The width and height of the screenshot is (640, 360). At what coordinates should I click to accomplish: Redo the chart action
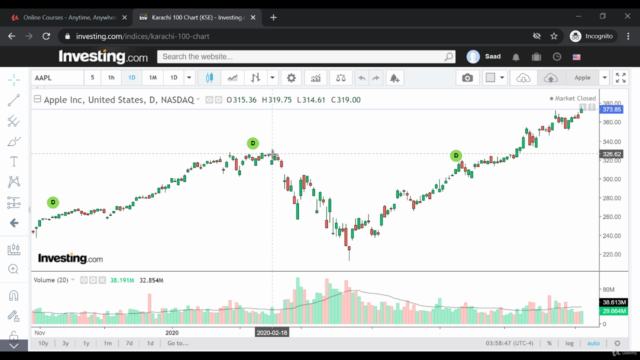(376, 78)
